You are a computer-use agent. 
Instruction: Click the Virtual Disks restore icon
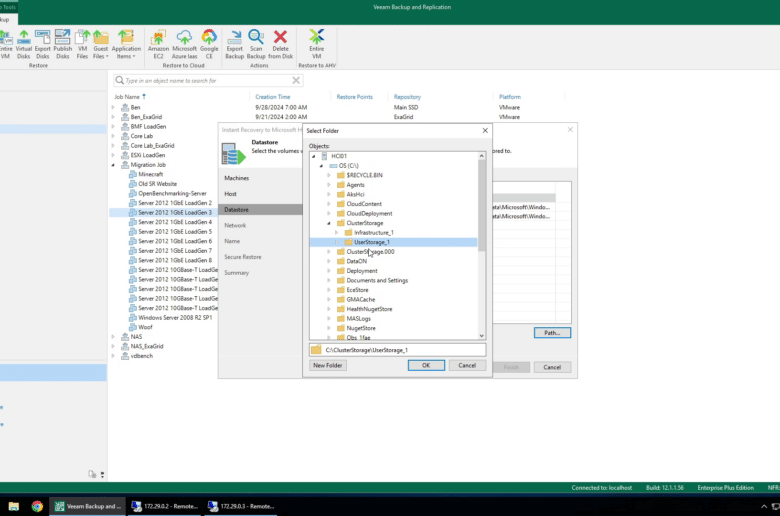[23, 44]
